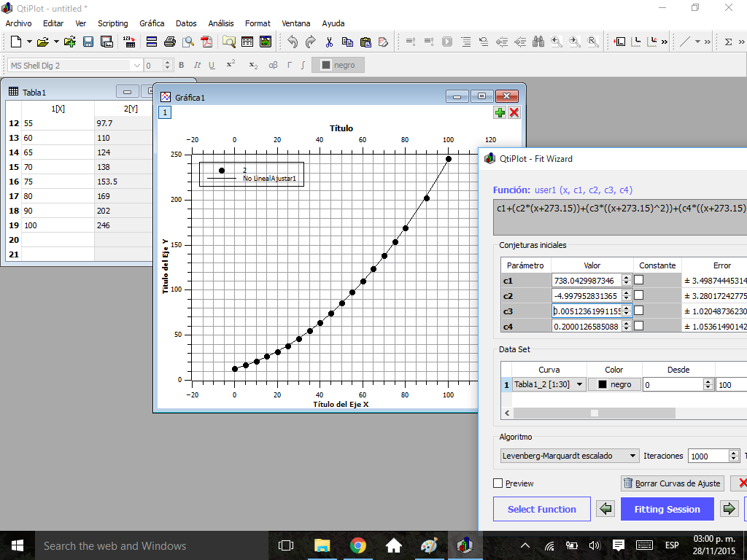Add a layer with the green plus

point(500,112)
